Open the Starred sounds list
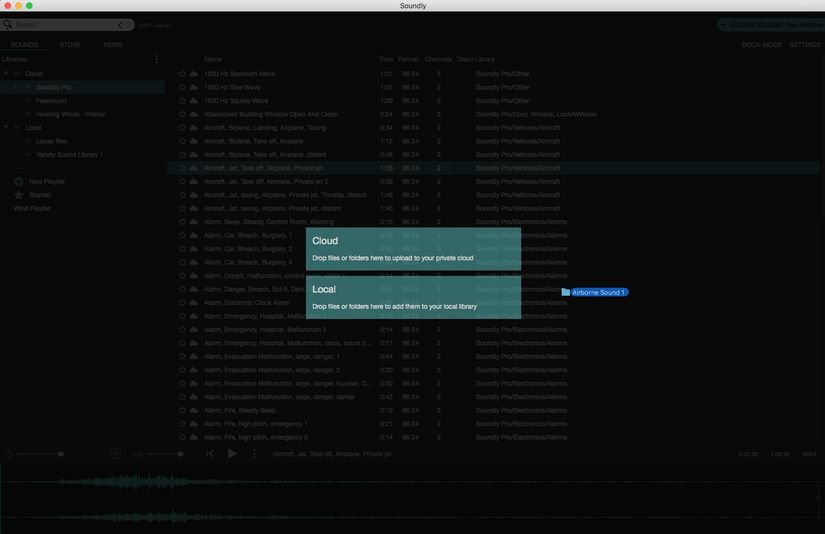The height and width of the screenshot is (534, 825). click(39, 195)
